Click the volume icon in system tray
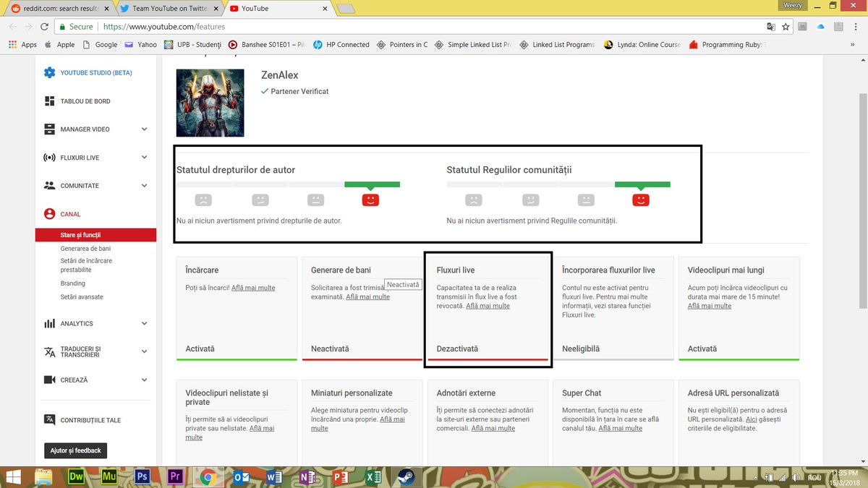This screenshot has height=488, width=868. click(797, 477)
